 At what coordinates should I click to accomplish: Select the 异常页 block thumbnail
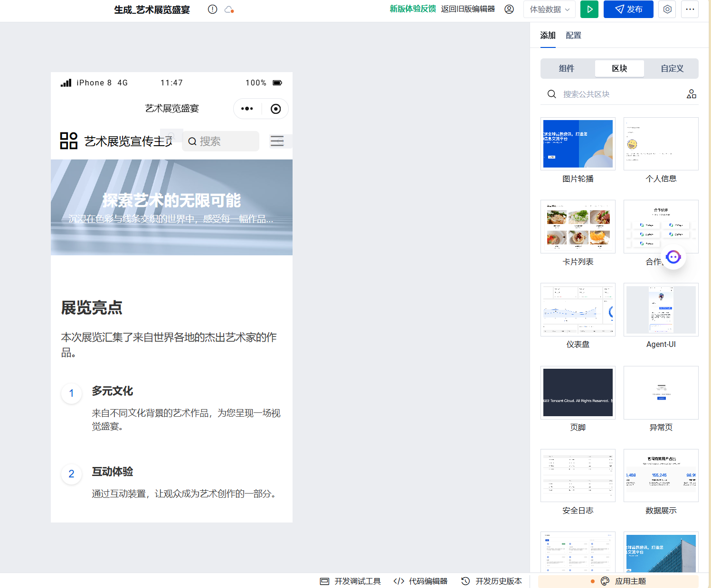pyautogui.click(x=661, y=392)
